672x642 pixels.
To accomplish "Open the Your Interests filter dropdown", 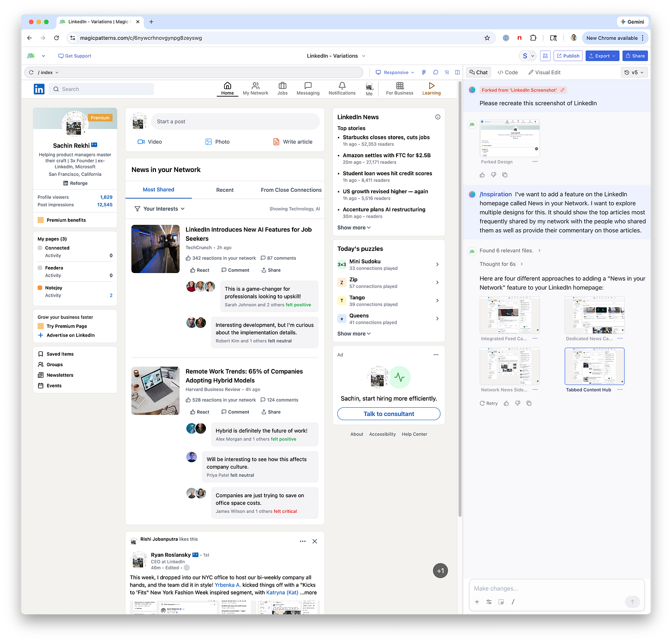I will tap(160, 209).
